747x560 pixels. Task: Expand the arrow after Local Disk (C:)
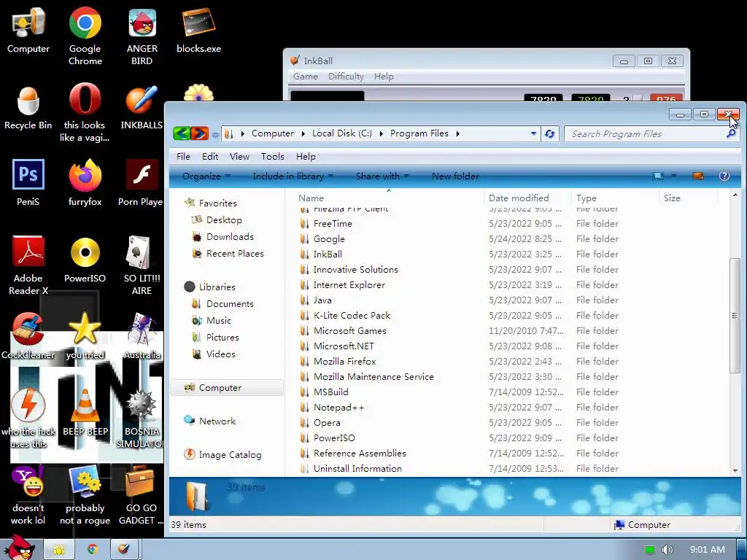(x=381, y=134)
